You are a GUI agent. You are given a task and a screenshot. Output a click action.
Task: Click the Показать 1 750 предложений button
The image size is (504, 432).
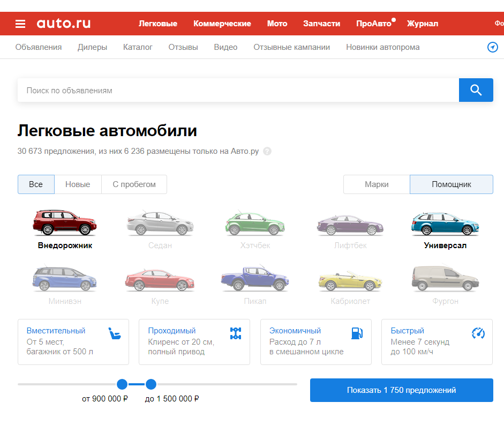[401, 390]
